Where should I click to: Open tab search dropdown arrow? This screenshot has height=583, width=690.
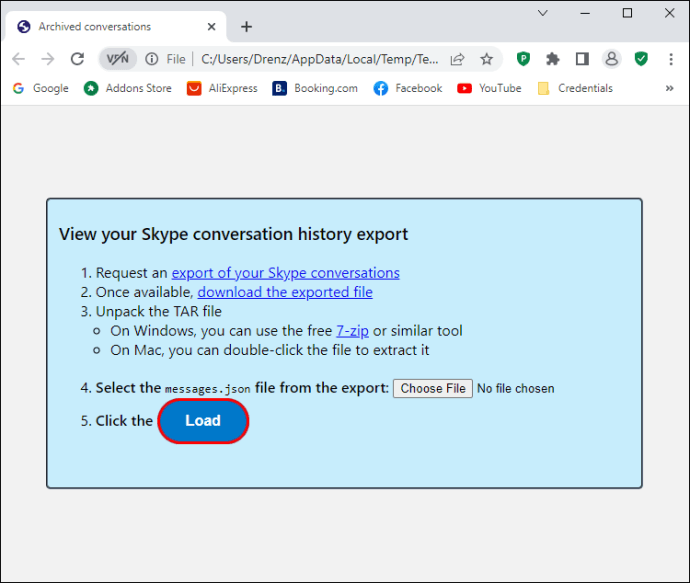543,13
